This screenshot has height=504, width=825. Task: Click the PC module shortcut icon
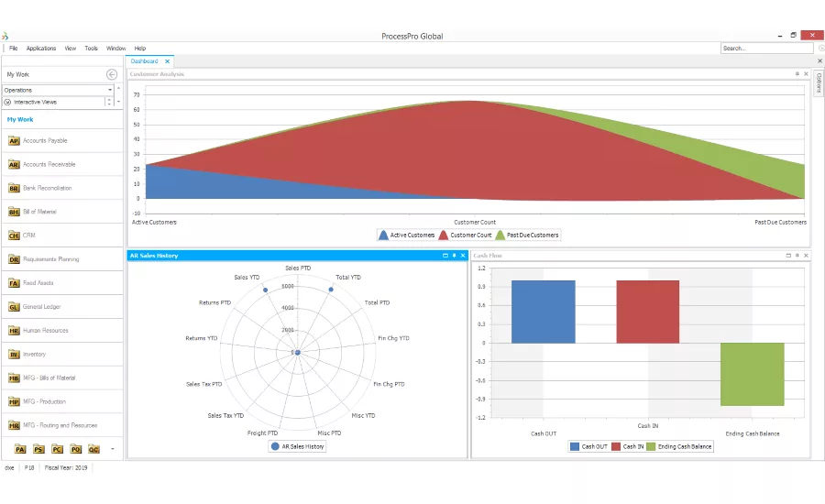(57, 449)
